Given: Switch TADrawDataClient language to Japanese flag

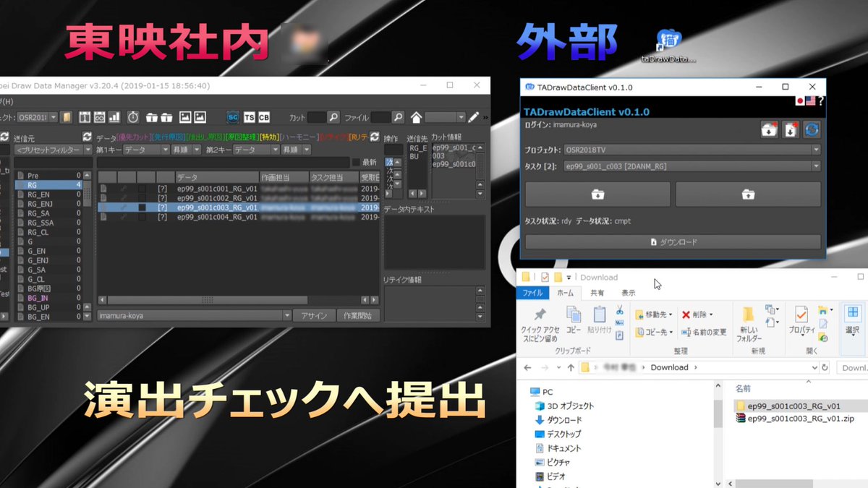Looking at the screenshot, I should click(800, 101).
